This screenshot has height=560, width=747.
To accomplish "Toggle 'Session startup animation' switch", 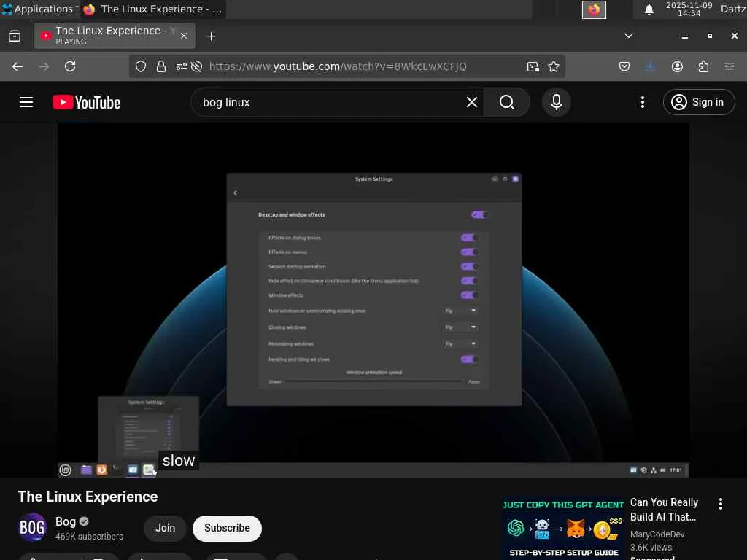I will [469, 266].
